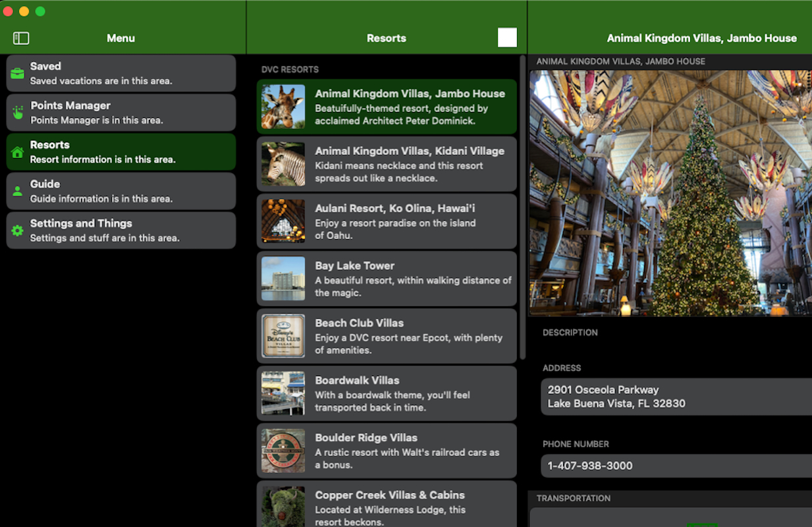Click the Resorts column title
The height and width of the screenshot is (527, 812).
tap(387, 38)
